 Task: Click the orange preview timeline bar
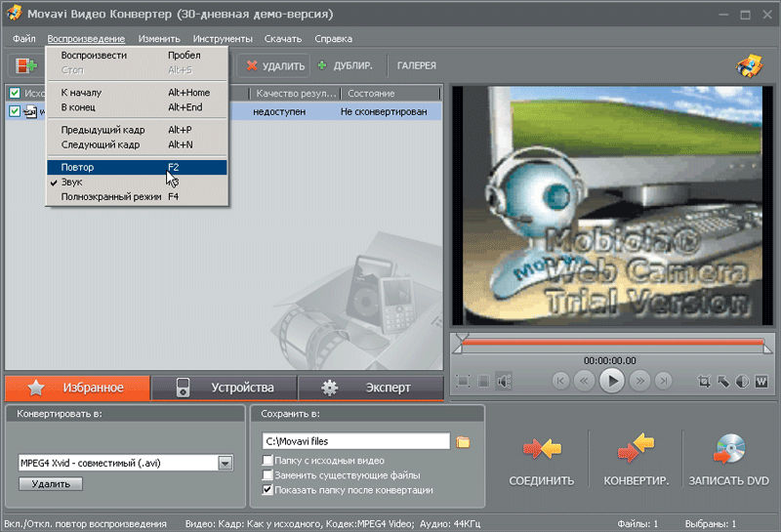click(x=611, y=344)
